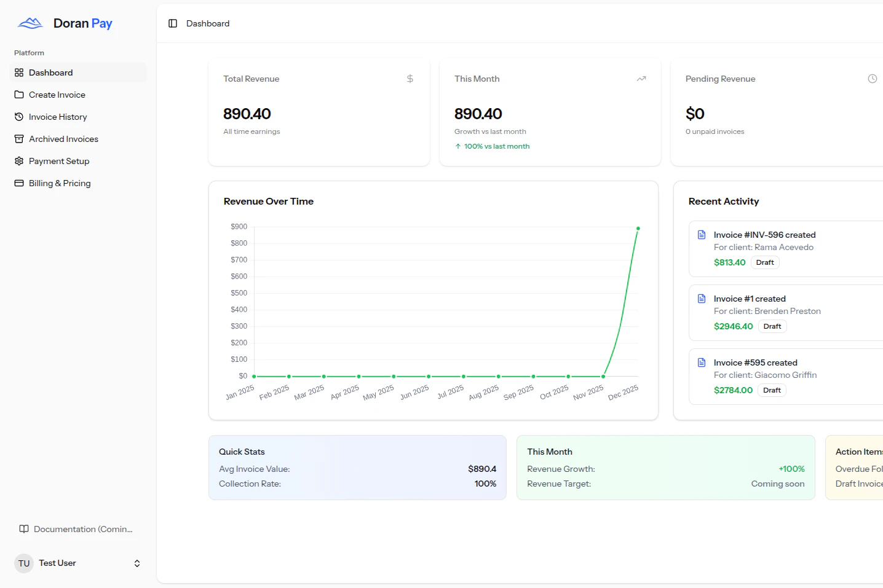The image size is (883, 588).
Task: Open Invoice History via its clock icon
Action: pyautogui.click(x=18, y=116)
